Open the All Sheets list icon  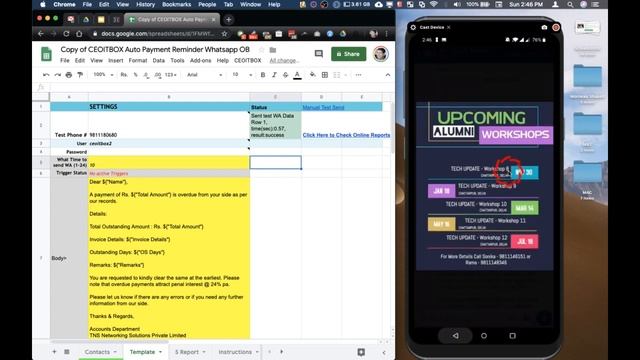pyautogui.click(x=67, y=351)
